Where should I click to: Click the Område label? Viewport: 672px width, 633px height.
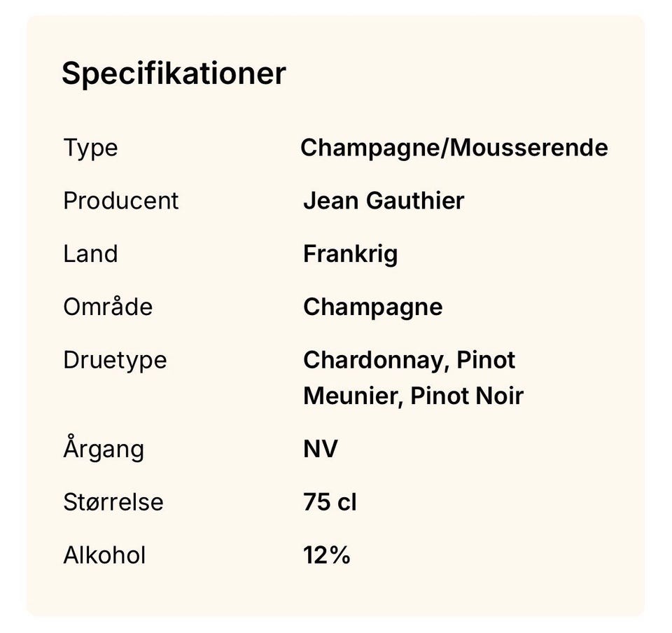(x=108, y=305)
